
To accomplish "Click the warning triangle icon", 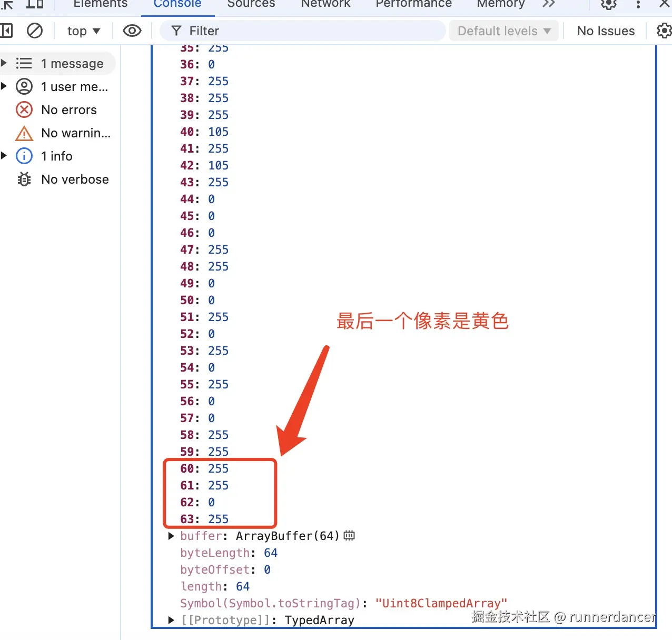I will [x=24, y=133].
